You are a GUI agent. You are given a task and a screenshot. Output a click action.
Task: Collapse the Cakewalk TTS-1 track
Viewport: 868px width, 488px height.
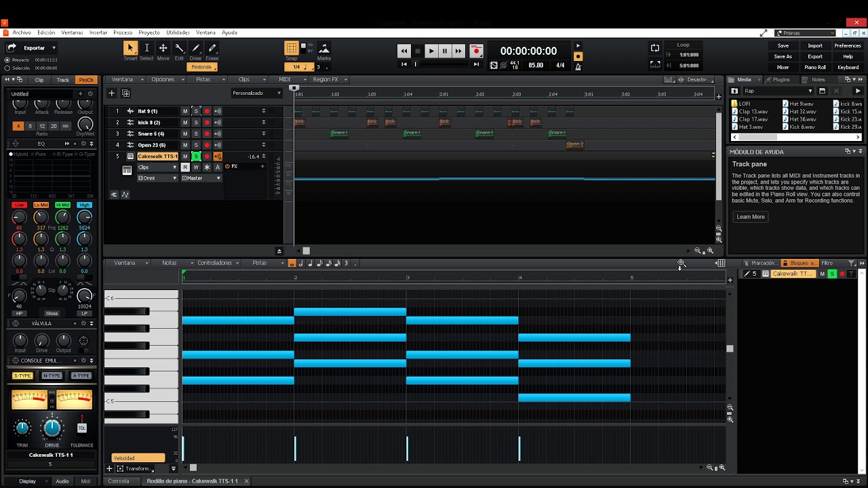coord(264,157)
